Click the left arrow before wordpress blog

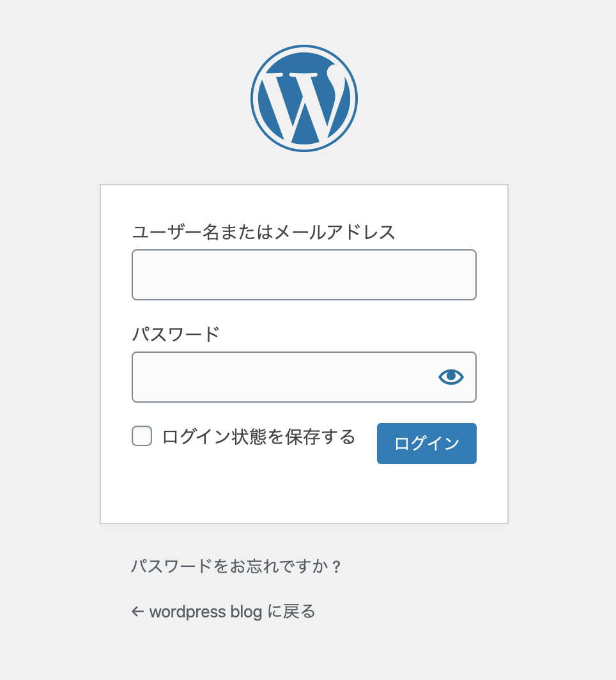[137, 612]
